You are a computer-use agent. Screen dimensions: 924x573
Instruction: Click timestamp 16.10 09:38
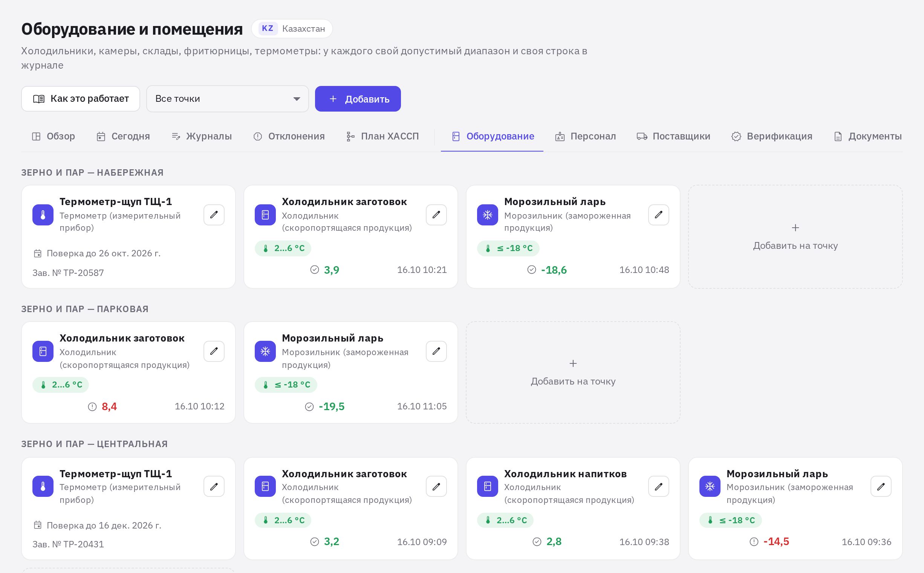[x=644, y=542]
